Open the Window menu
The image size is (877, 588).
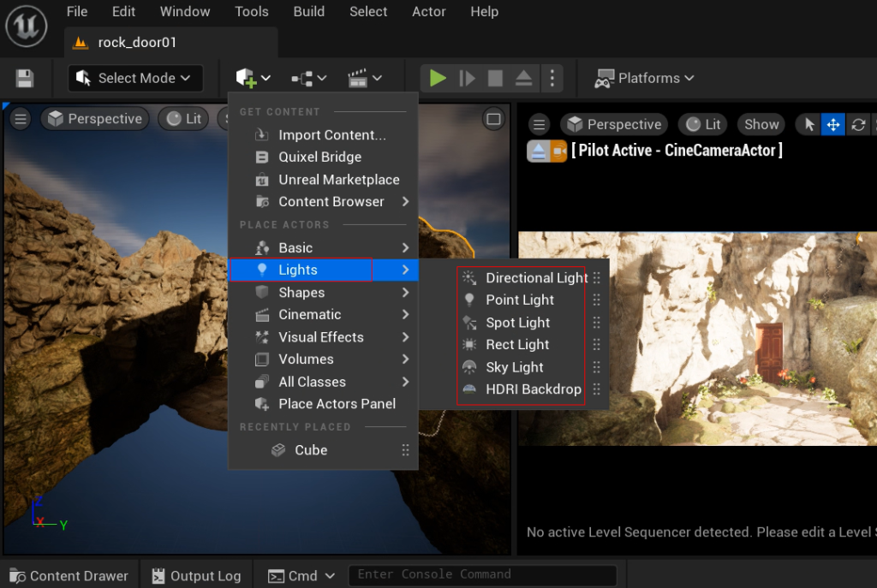coord(185,12)
